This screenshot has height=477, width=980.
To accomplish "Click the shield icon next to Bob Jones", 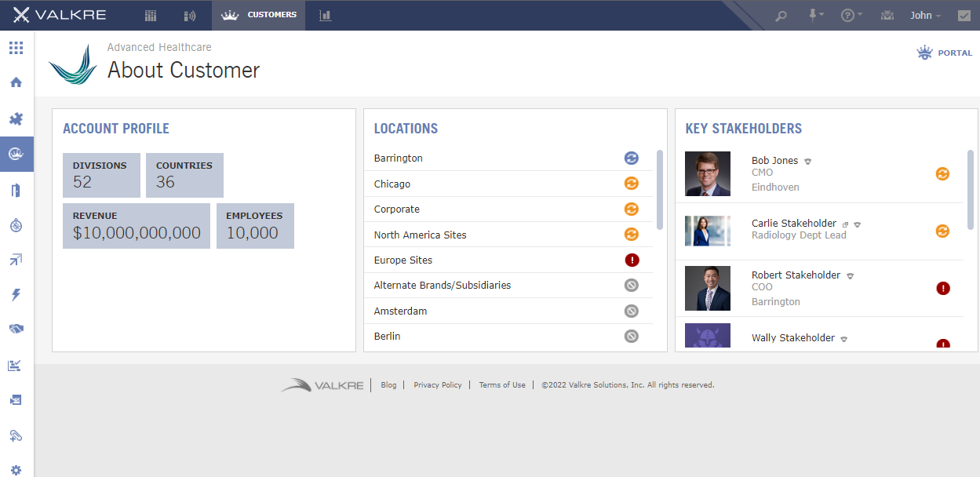I will (x=808, y=161).
